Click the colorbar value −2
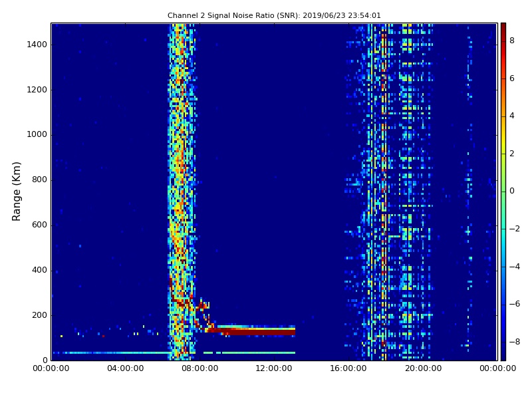This screenshot has height=399, width=532. 515,229
